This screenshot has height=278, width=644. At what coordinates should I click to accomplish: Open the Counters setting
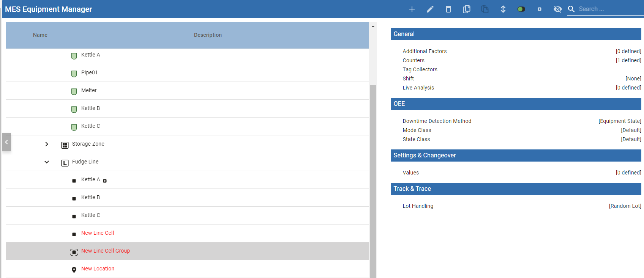pos(414,60)
